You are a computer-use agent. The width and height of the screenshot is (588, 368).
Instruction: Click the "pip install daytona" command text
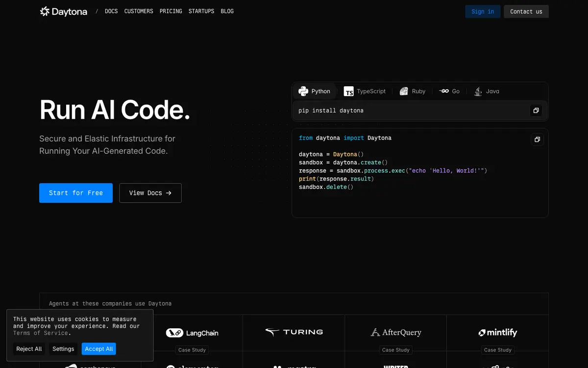click(x=331, y=110)
